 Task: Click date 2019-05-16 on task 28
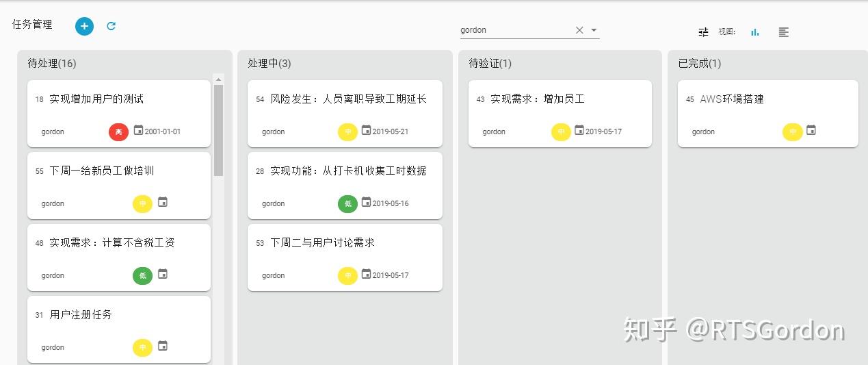point(391,203)
